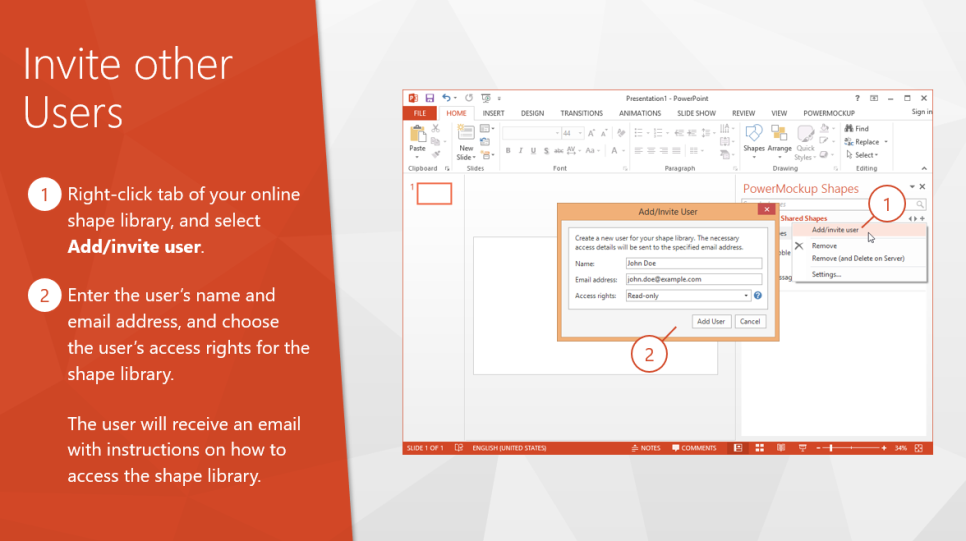Click the Email address input field
The image size is (966, 541).
tap(694, 279)
